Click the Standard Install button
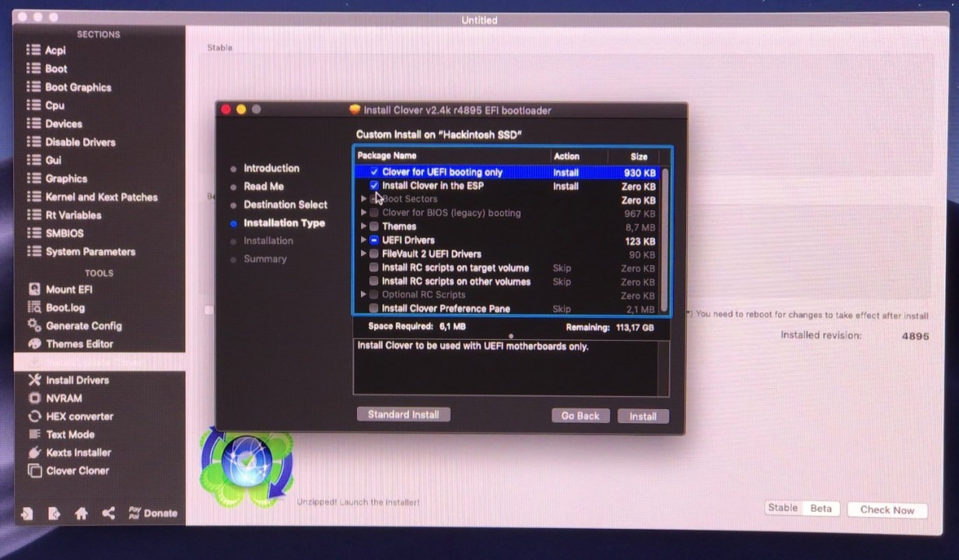959x560 pixels. (403, 415)
